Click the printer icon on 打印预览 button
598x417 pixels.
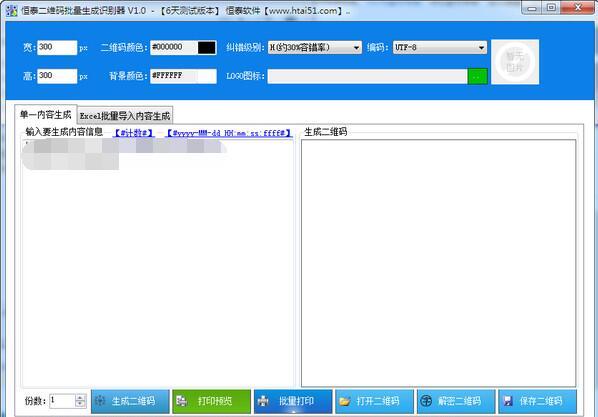[182, 401]
